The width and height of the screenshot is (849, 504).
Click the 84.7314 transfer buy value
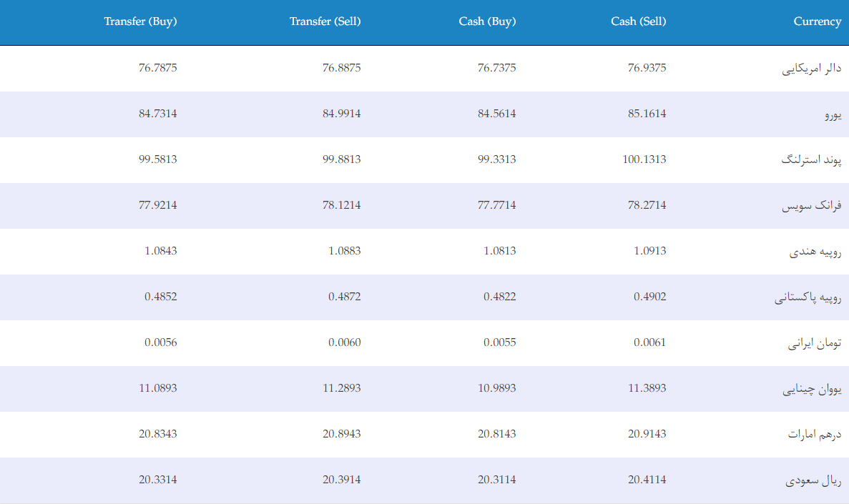pyautogui.click(x=157, y=114)
